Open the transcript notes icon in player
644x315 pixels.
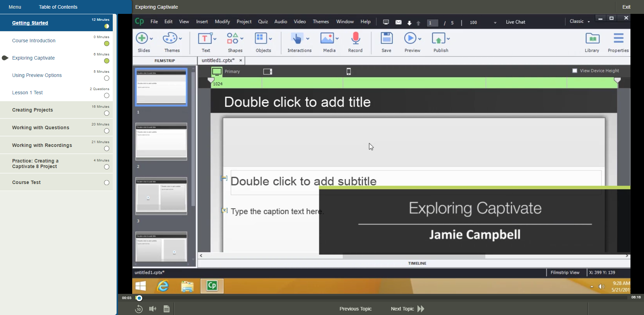point(167,309)
